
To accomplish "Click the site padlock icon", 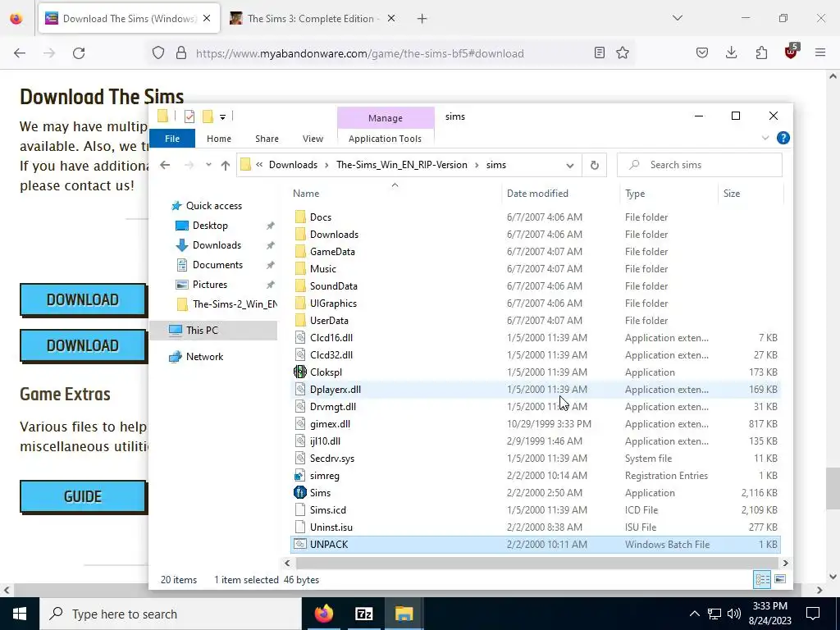I will tap(181, 53).
